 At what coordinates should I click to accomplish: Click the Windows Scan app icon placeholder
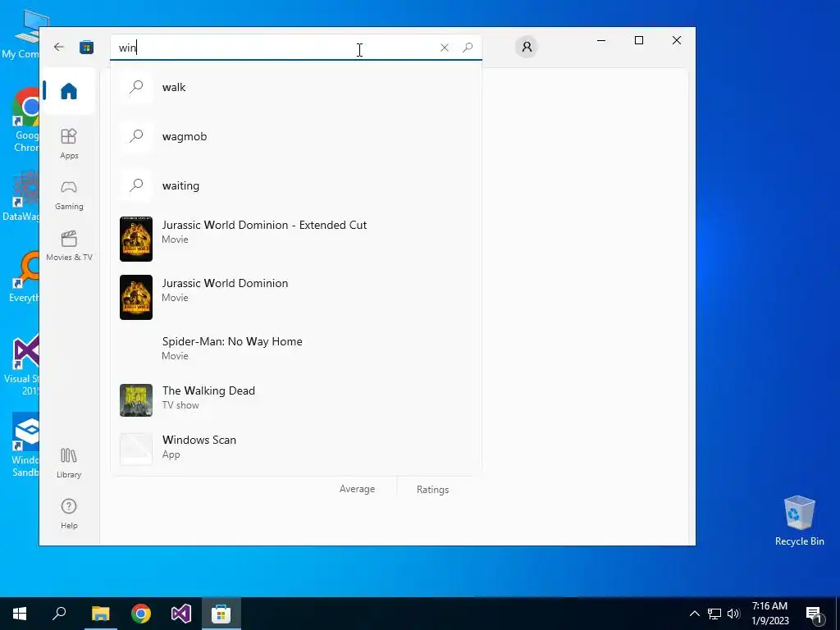click(136, 449)
